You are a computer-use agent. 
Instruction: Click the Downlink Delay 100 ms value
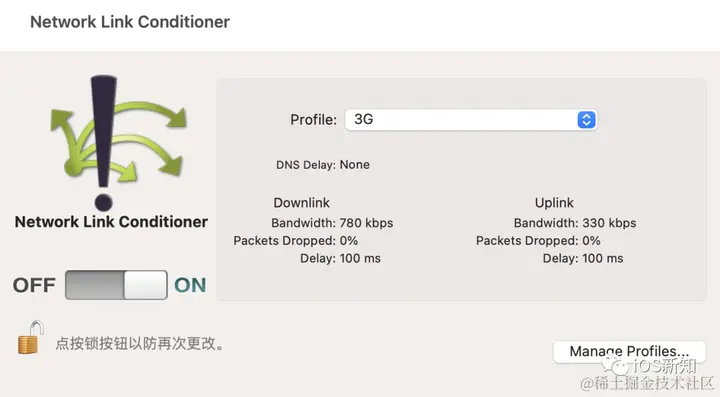click(x=360, y=258)
